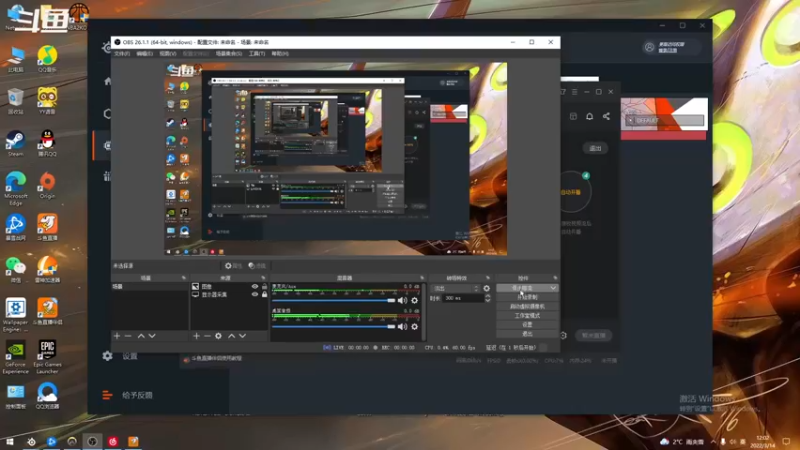Viewport: 800px width, 450px height.
Task: Remove selected source with minus icon
Action: [x=207, y=336]
